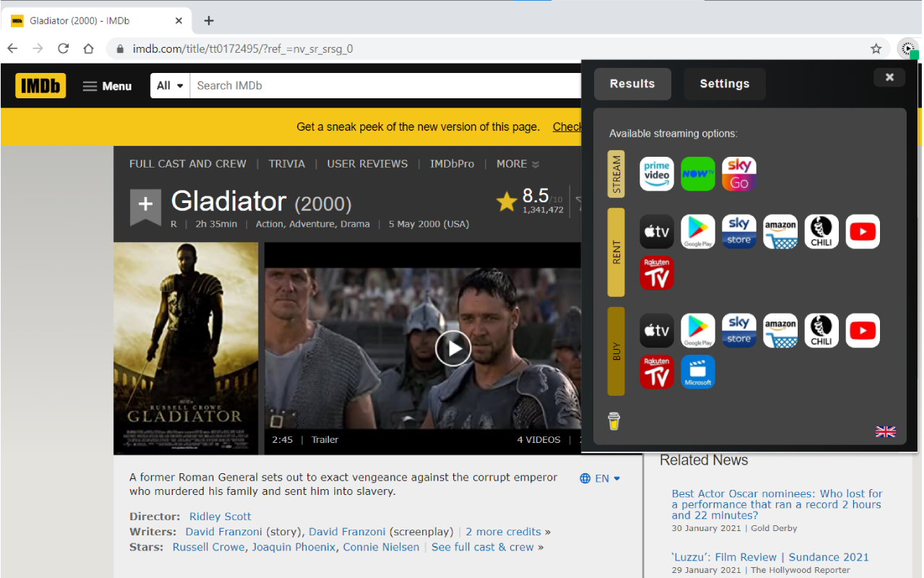Add Gladiator to watchlist with plus ribbon
Image resolution: width=924 pixels, height=578 pixels.
click(145, 207)
